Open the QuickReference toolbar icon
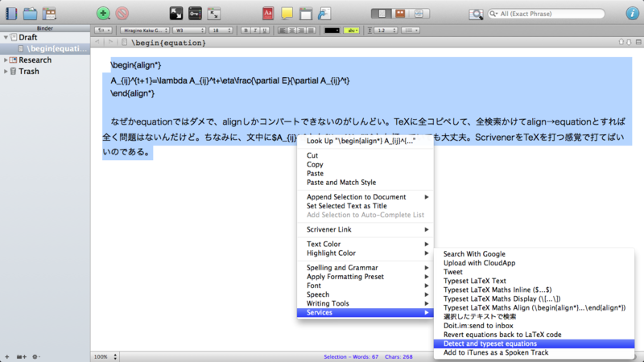644x362 pixels. click(214, 14)
